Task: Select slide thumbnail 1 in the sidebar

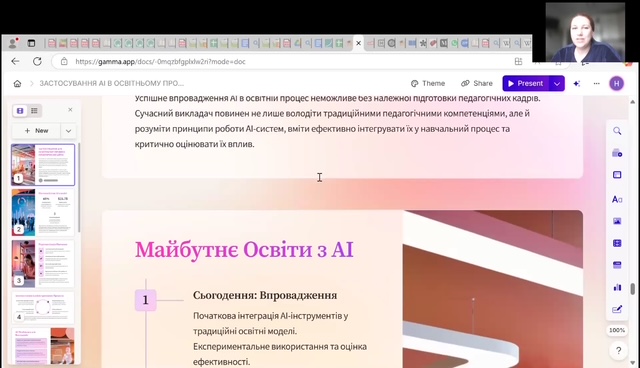Action: [43, 164]
